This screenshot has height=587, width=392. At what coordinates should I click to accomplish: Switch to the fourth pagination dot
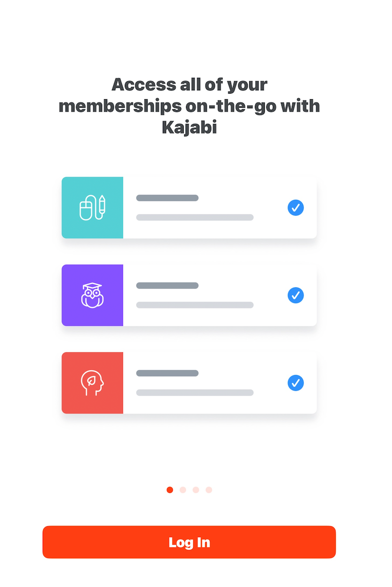tap(209, 490)
